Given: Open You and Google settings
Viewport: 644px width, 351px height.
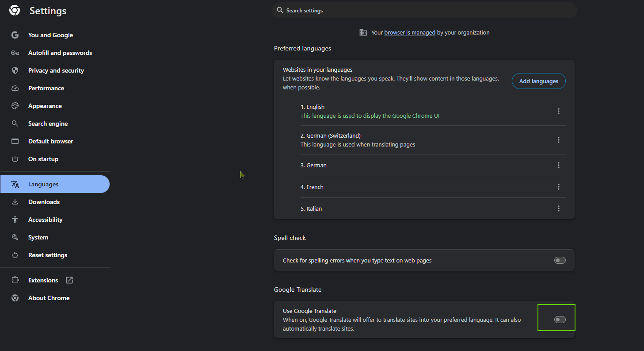Looking at the screenshot, I should tap(55, 35).
